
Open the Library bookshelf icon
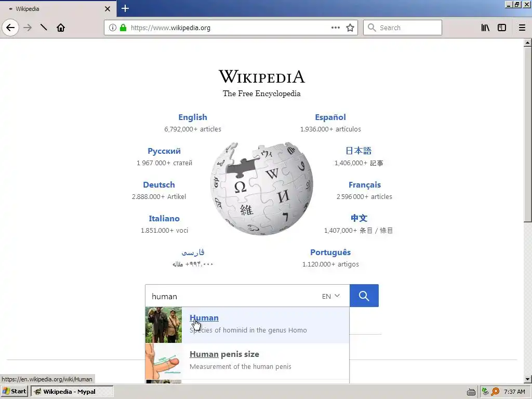tap(486, 28)
